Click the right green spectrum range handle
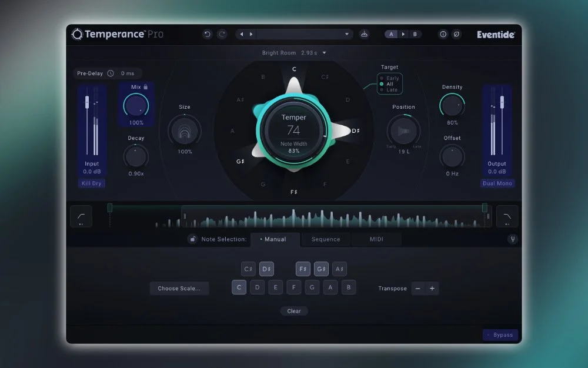This screenshot has height=368, width=588. point(485,208)
